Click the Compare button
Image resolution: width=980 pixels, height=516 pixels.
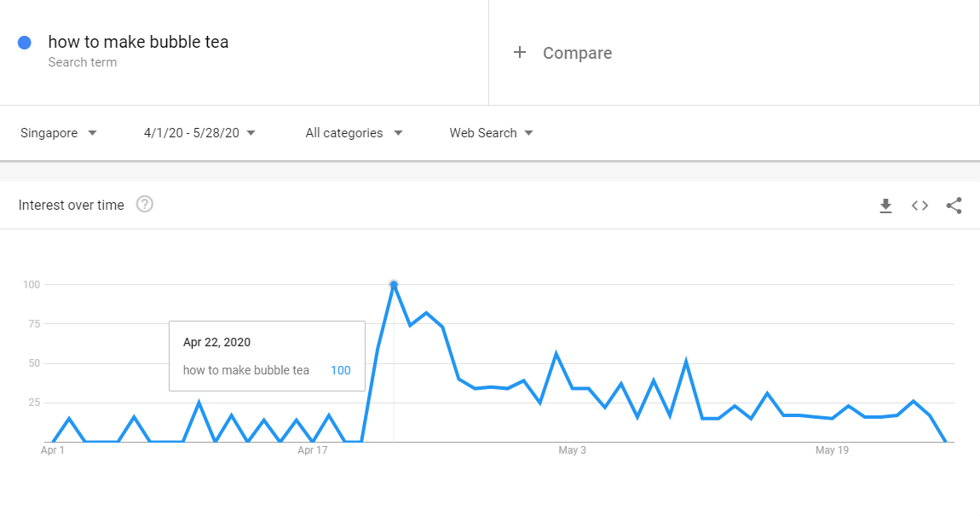coord(577,53)
